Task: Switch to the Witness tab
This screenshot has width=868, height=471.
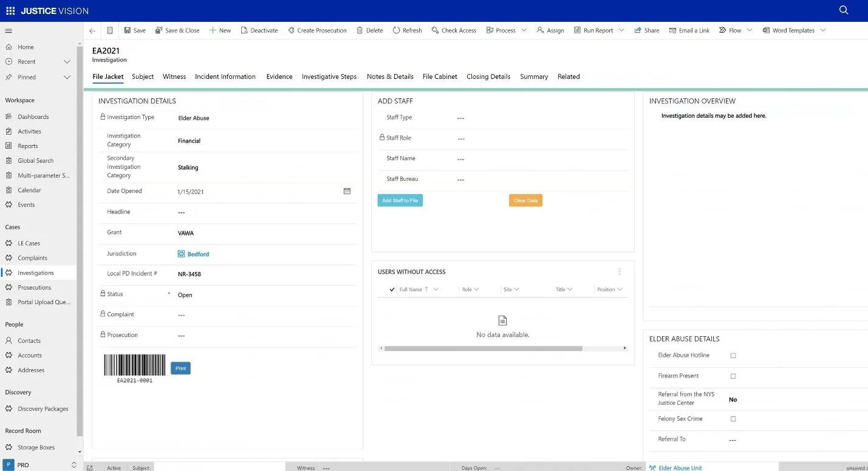Action: pyautogui.click(x=174, y=76)
